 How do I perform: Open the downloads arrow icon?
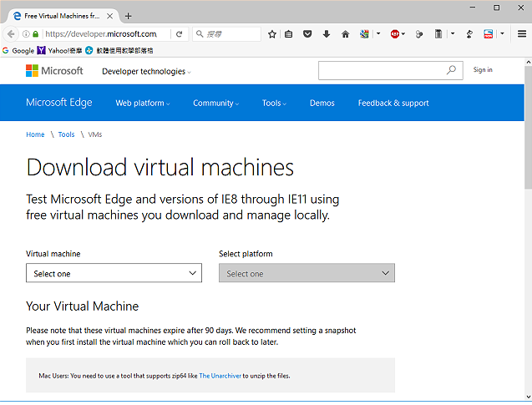pyautogui.click(x=327, y=34)
